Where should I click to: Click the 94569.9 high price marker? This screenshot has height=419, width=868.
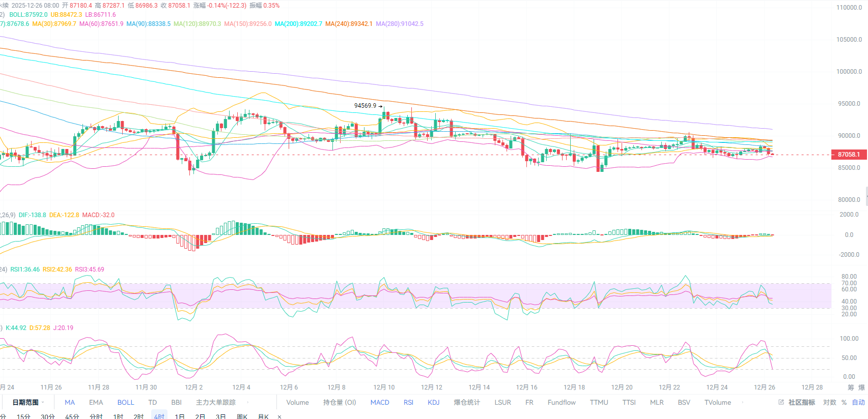[x=365, y=106]
